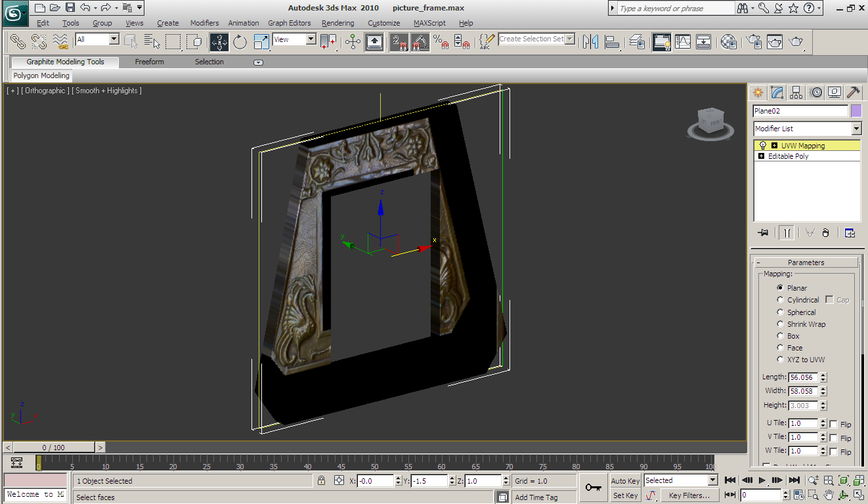This screenshot has height=504, width=868.
Task: Click the Select by Name icon
Action: tap(152, 42)
